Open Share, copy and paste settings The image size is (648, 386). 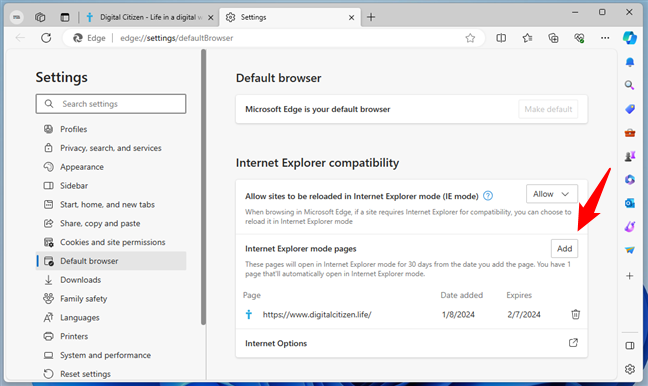[111, 223]
